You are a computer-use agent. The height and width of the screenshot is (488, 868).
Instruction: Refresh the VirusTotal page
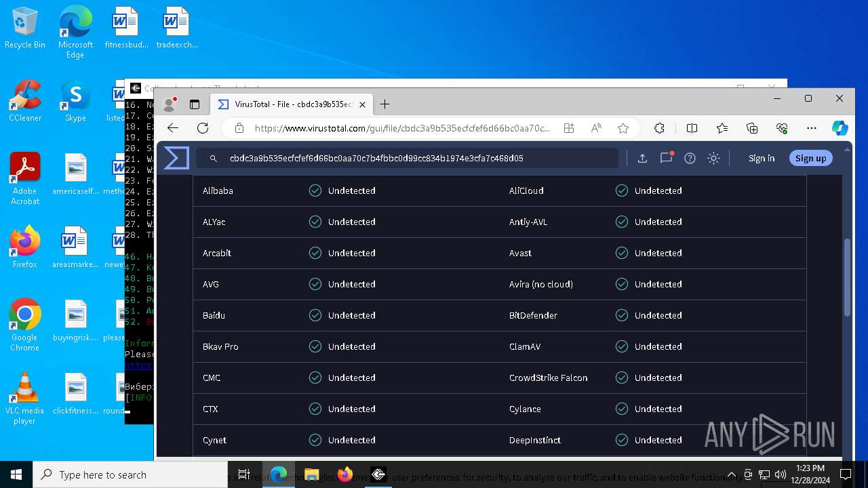coord(203,128)
